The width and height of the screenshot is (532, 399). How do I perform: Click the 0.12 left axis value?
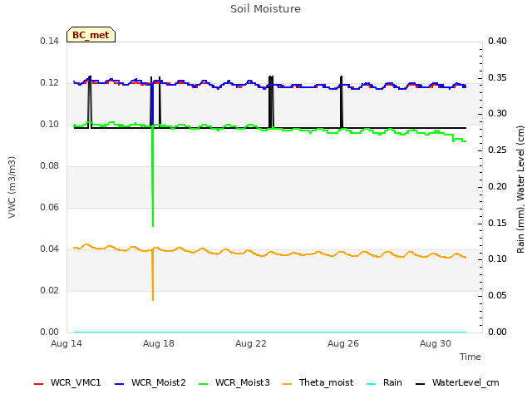click(50, 83)
